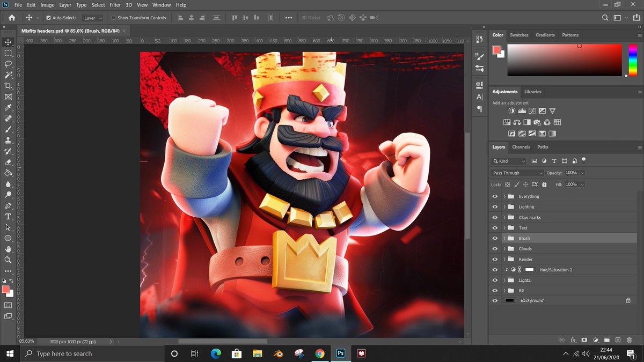Viewport: 644px width, 362px height.
Task: Select the Eyedropper tool
Action: 8,108
